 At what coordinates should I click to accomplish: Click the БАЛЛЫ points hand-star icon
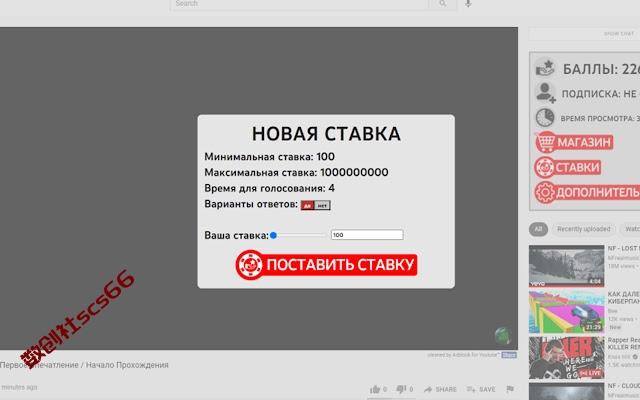click(545, 68)
